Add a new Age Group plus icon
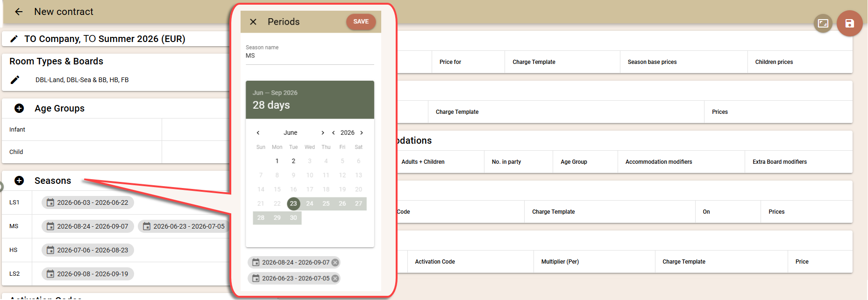This screenshot has width=868, height=300. pyautogui.click(x=19, y=108)
